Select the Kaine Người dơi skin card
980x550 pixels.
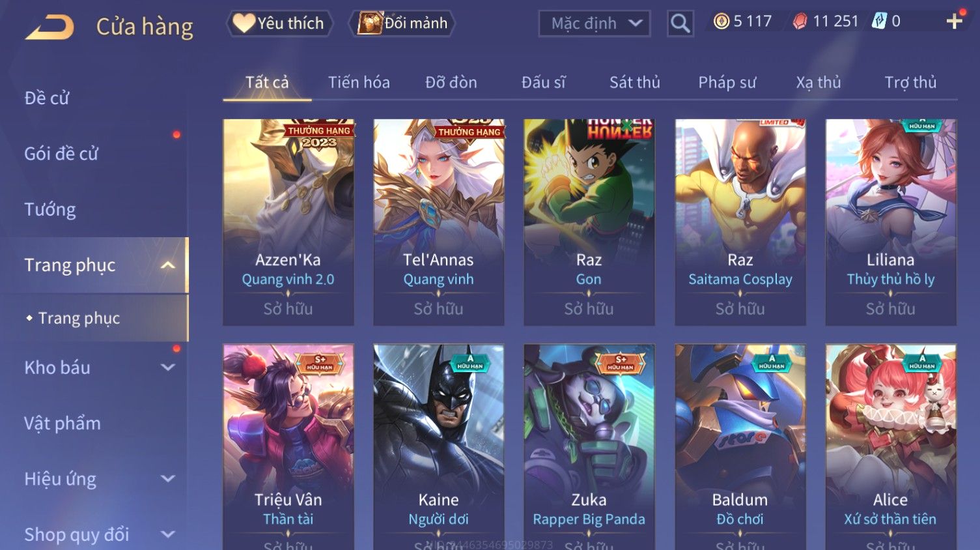click(x=438, y=447)
